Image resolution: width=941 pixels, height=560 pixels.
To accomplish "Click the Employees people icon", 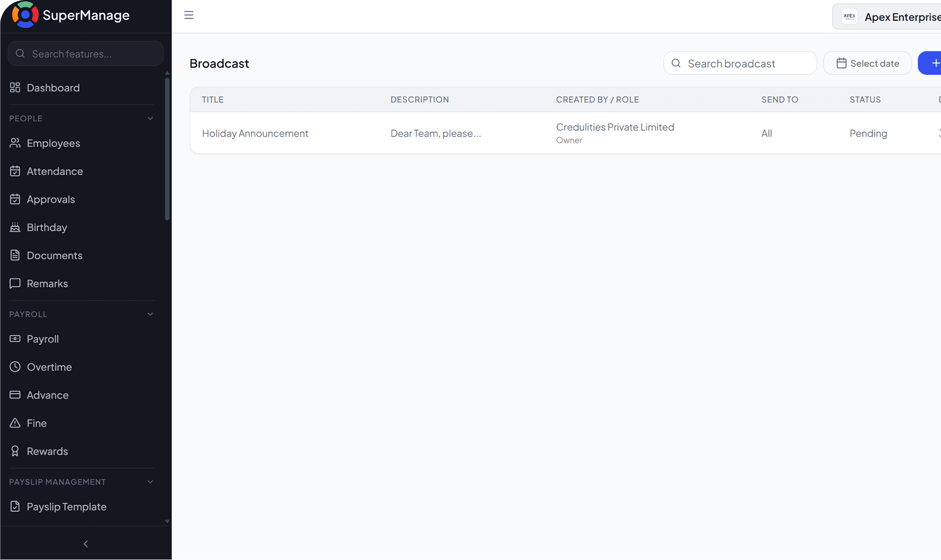I will point(15,143).
